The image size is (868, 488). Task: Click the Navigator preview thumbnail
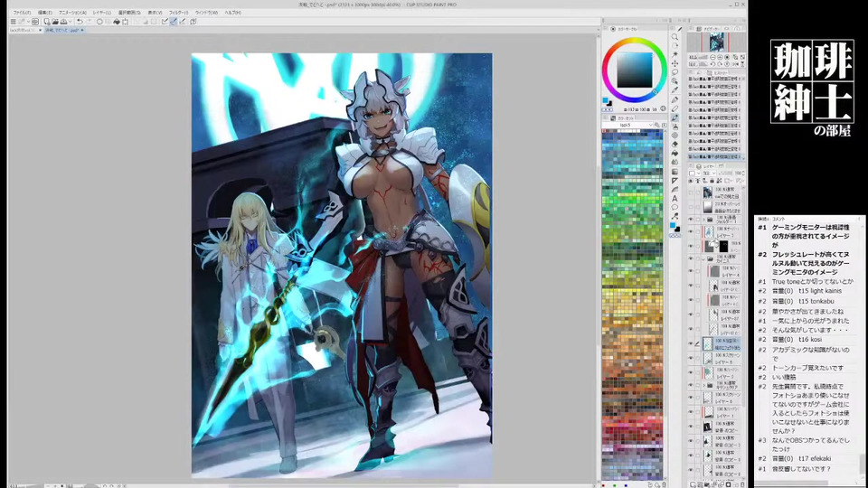(716, 42)
